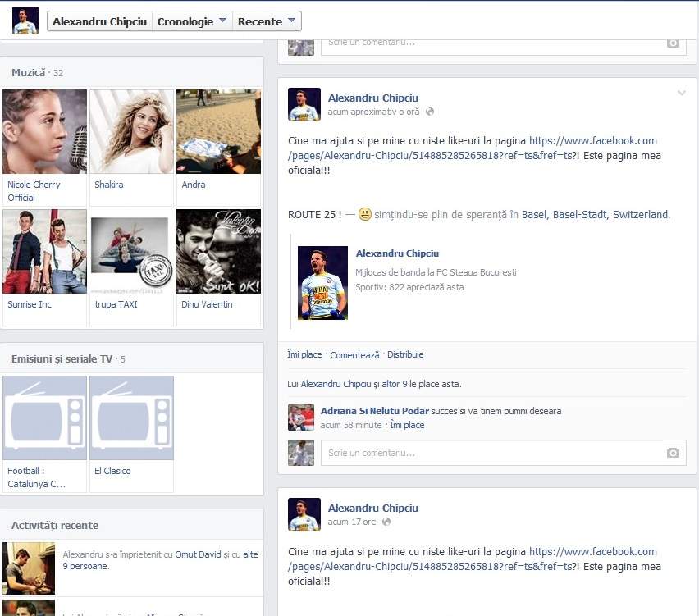This screenshot has height=616, width=699.
Task: Open the Omut David friend link
Action: tap(198, 554)
